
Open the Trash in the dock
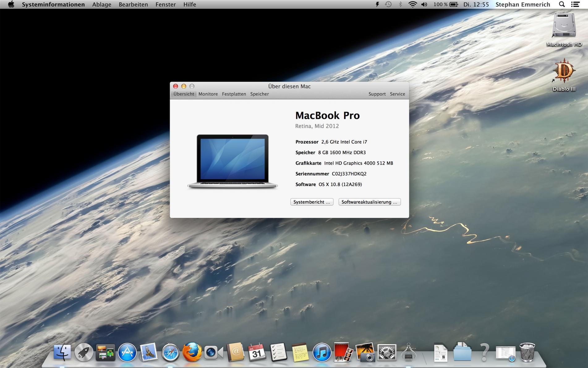coord(527,352)
